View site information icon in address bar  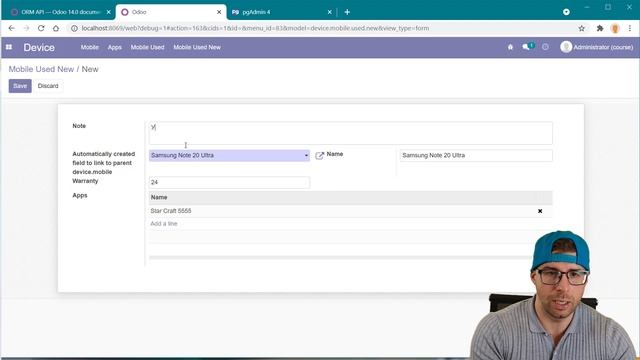[x=74, y=29]
